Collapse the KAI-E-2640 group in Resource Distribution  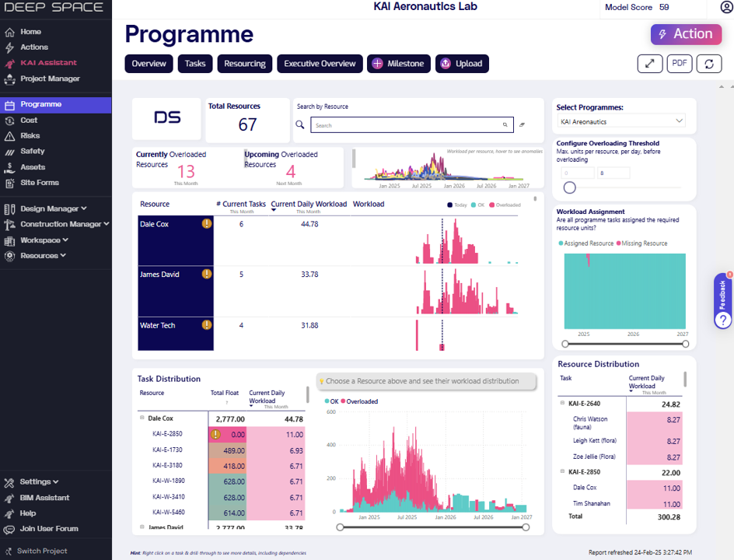point(563,403)
